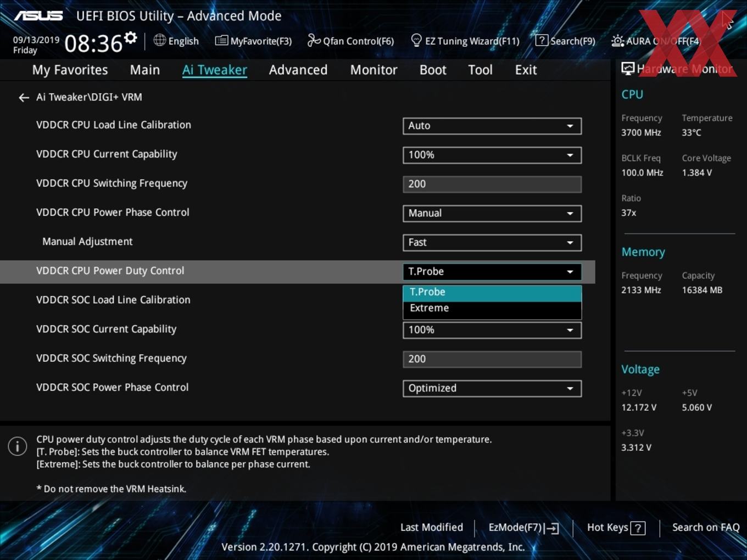Open VDDCR CPU Power Phase Control dropdown
The height and width of the screenshot is (560, 747).
click(x=492, y=213)
